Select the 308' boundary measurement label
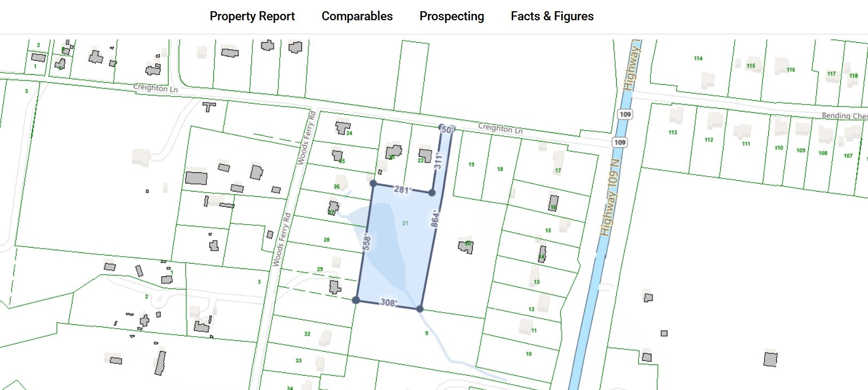The width and height of the screenshot is (868, 390). [388, 303]
